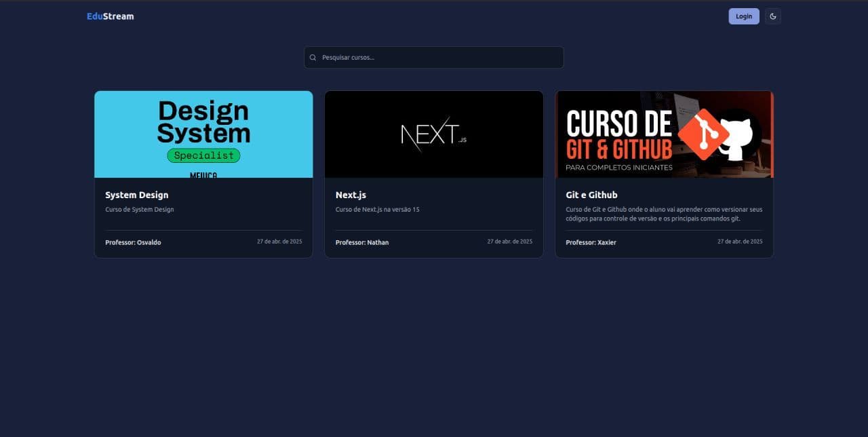Open the 'Git e Github' course title
Viewport: 868px width, 437px height.
(x=591, y=195)
